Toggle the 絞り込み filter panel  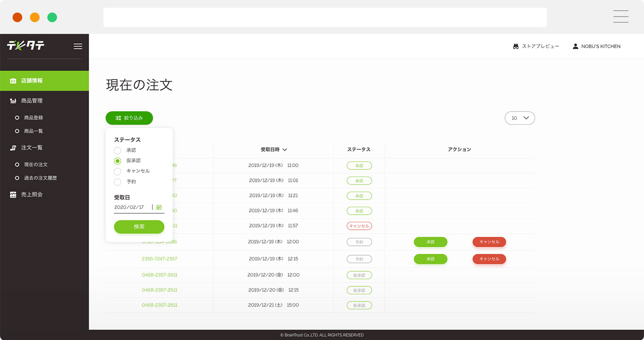click(129, 118)
